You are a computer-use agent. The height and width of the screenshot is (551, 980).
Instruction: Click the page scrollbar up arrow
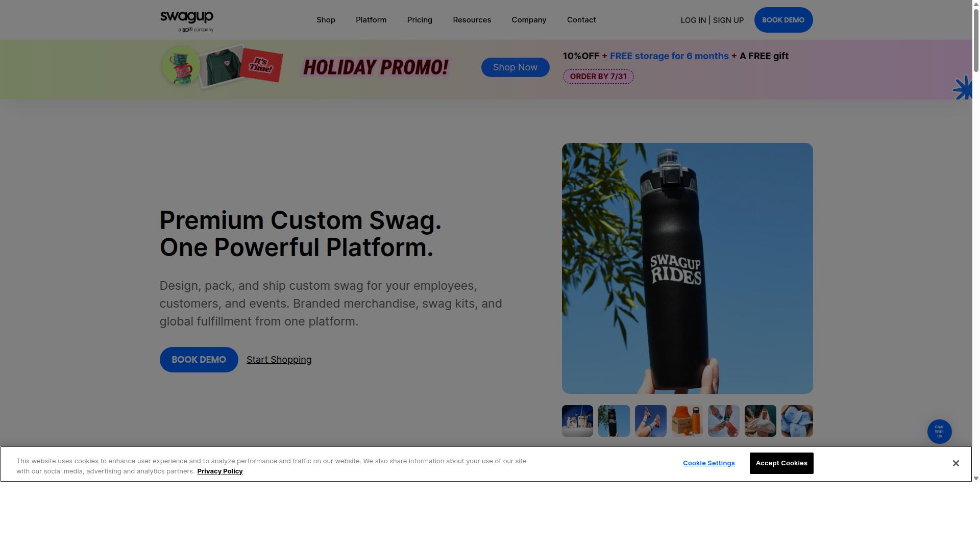[976, 4]
